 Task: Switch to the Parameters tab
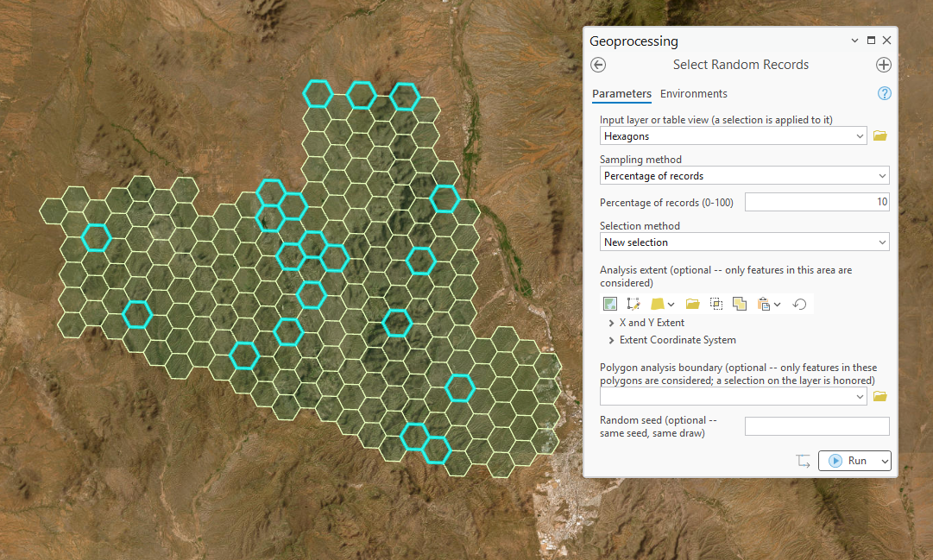tap(621, 94)
